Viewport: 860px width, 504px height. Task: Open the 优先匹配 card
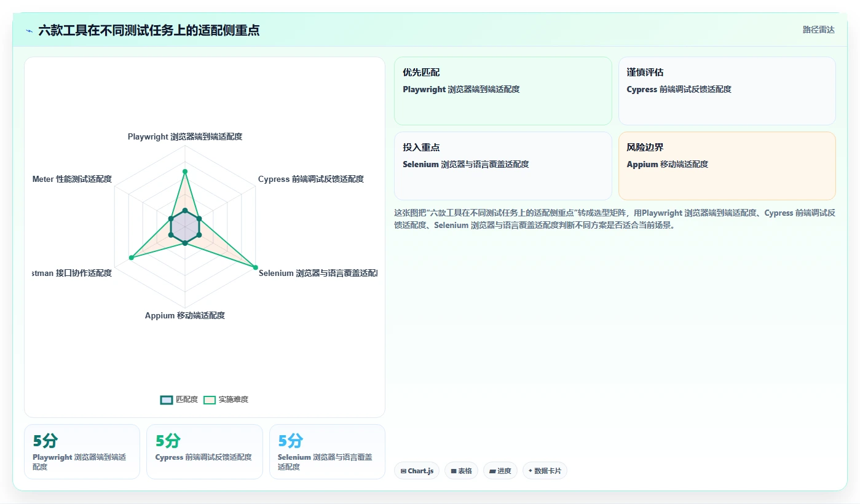click(x=503, y=91)
